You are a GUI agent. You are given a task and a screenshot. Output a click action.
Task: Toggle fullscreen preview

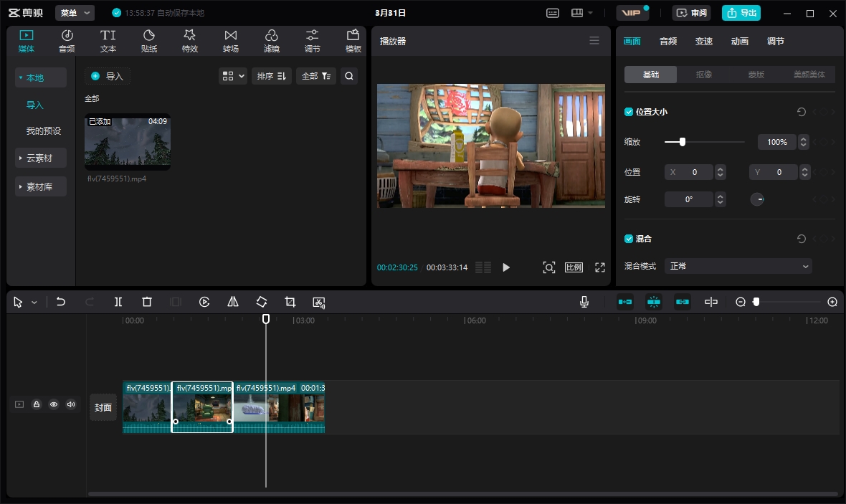coord(600,267)
